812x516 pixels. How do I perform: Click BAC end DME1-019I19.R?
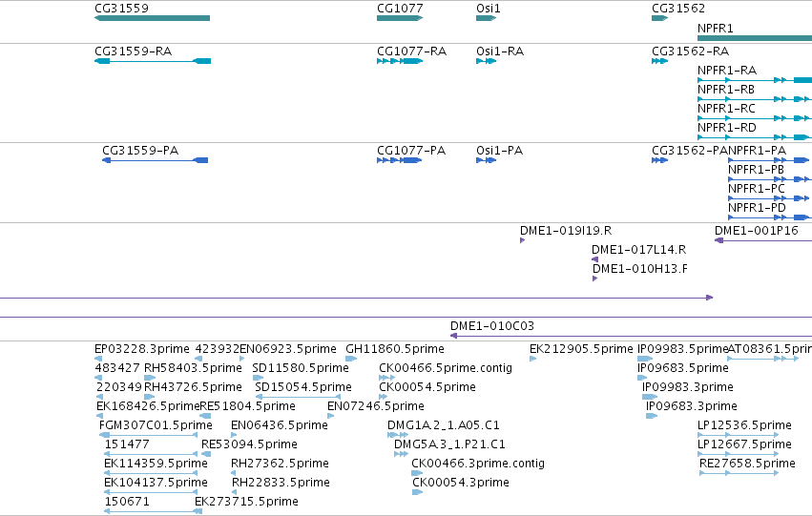click(523, 240)
